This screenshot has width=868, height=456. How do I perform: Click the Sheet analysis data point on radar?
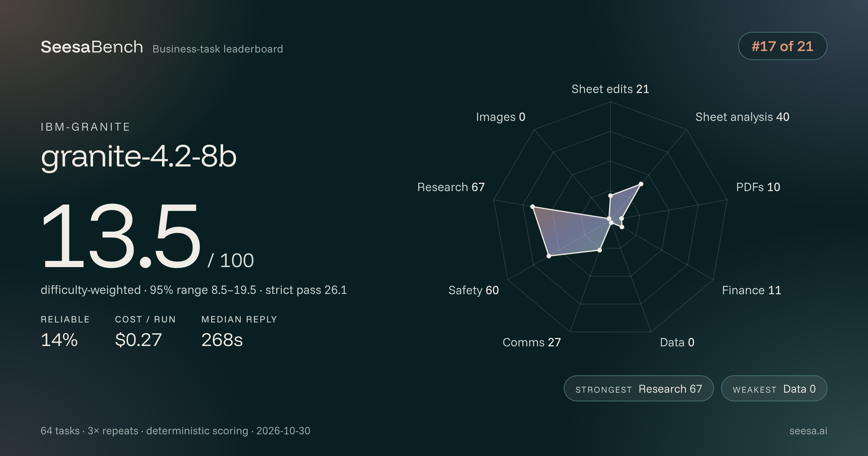click(x=641, y=184)
